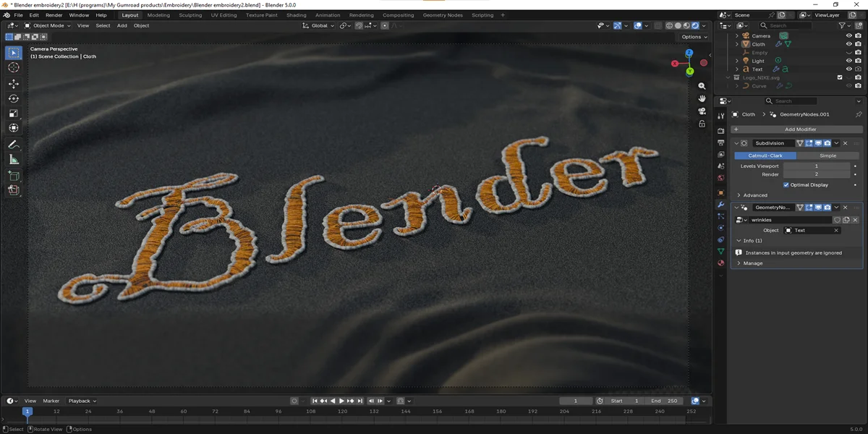Activate viewport zoom magnifier icon
Image resolution: width=868 pixels, height=434 pixels.
(x=702, y=86)
